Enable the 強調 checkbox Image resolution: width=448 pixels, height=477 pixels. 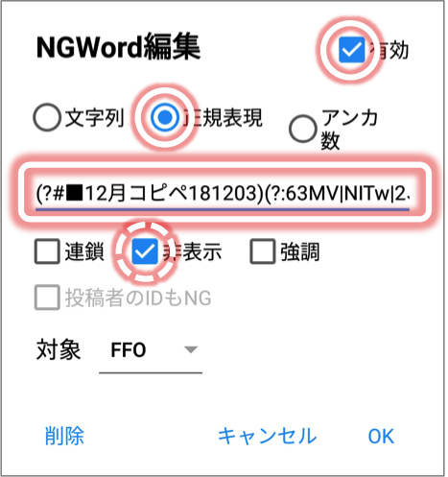(x=263, y=251)
